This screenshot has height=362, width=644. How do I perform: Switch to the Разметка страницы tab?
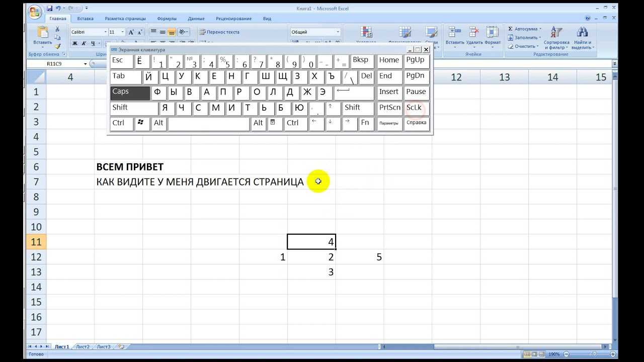[x=125, y=19]
